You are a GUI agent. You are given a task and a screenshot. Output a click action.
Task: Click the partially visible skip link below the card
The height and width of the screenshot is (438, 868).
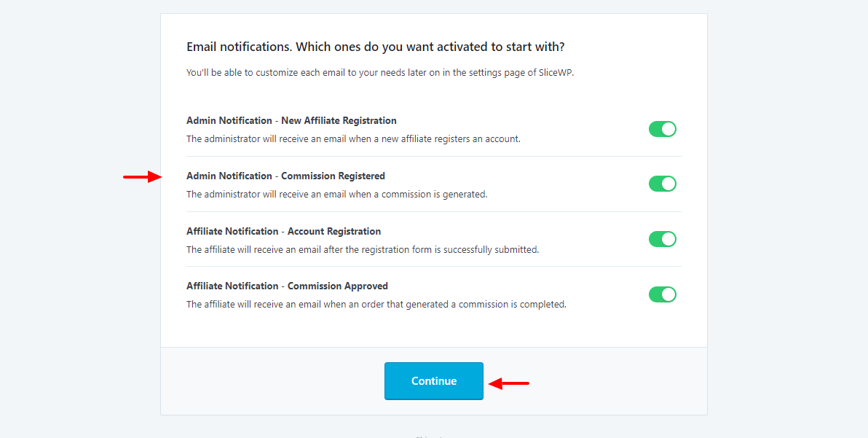click(430, 436)
